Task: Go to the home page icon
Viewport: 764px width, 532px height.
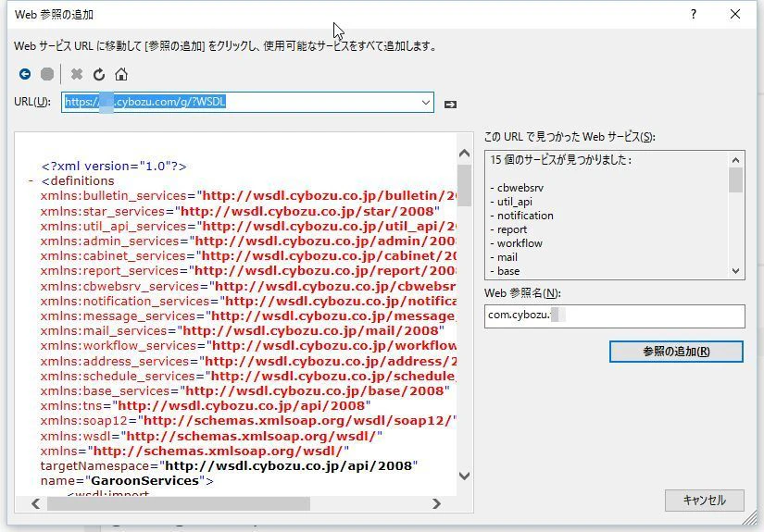Action: click(121, 74)
